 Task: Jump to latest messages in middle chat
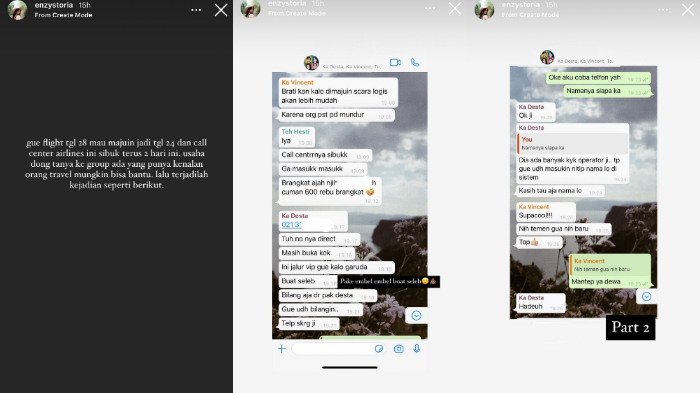click(416, 316)
